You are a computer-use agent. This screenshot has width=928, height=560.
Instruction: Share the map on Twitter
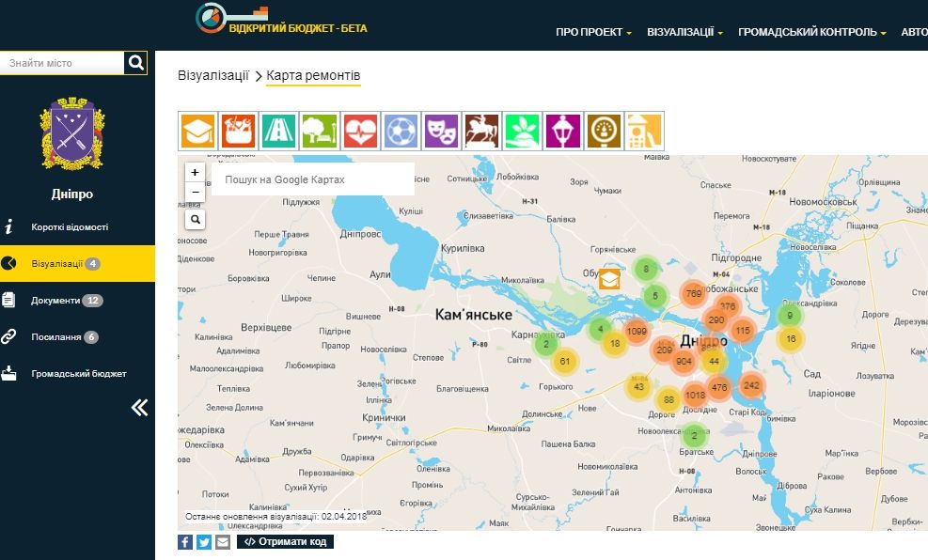[203, 542]
